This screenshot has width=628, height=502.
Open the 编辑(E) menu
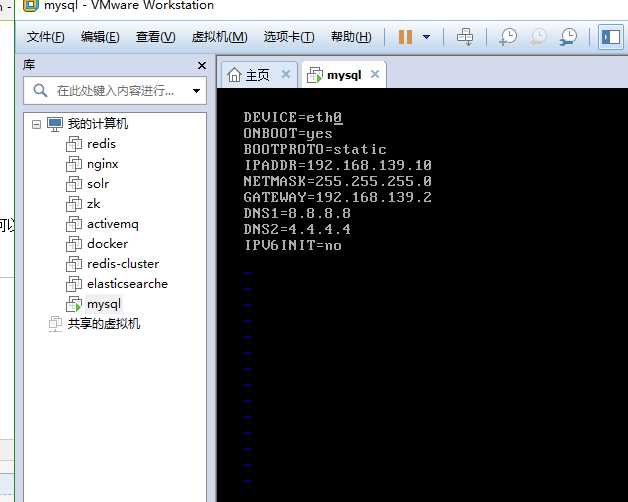[100, 37]
